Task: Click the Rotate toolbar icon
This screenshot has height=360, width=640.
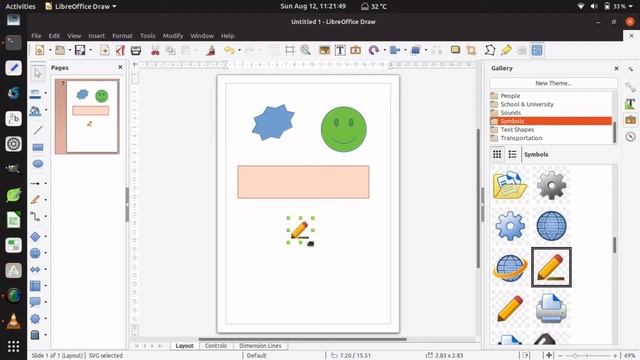Action: (x=373, y=50)
